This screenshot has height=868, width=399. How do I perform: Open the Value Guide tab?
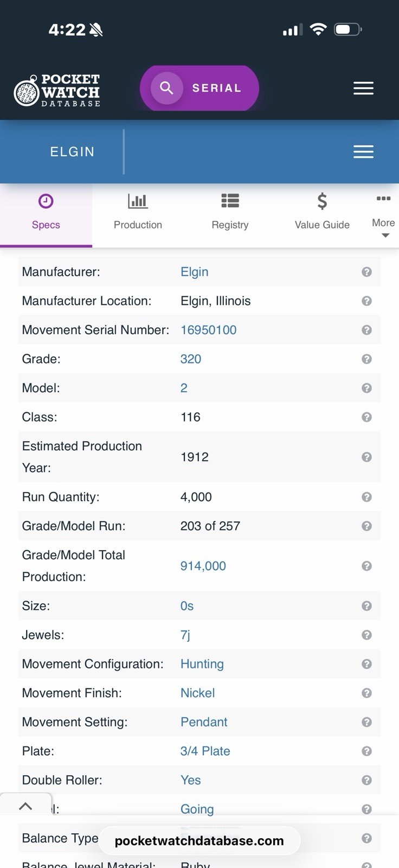[x=322, y=215]
